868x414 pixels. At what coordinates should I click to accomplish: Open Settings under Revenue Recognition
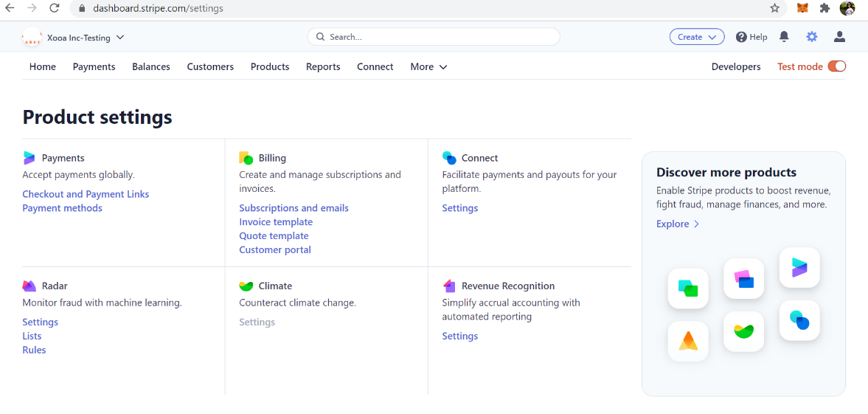point(460,336)
